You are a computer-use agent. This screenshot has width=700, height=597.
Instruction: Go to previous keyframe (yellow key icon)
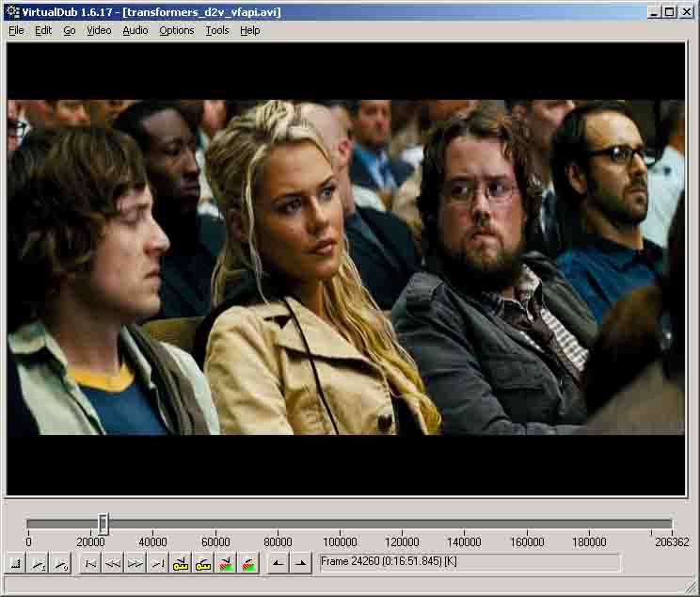[x=181, y=563]
